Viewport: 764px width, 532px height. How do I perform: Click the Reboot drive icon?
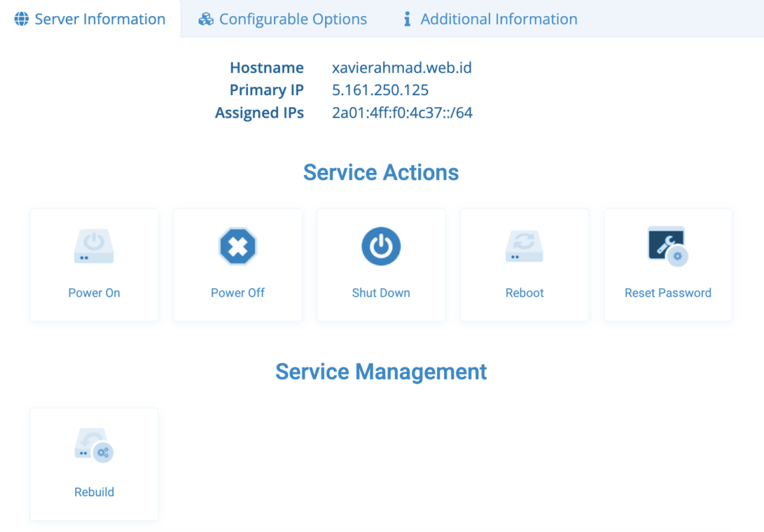coord(524,247)
